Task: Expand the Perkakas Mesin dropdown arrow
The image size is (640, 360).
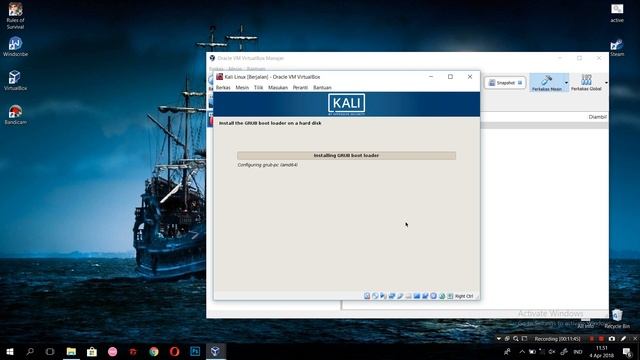Action: coord(567,83)
